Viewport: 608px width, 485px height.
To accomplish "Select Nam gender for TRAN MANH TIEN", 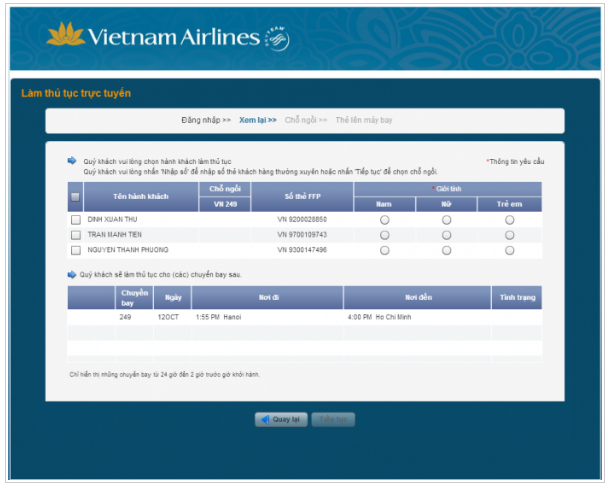I will point(384,235).
